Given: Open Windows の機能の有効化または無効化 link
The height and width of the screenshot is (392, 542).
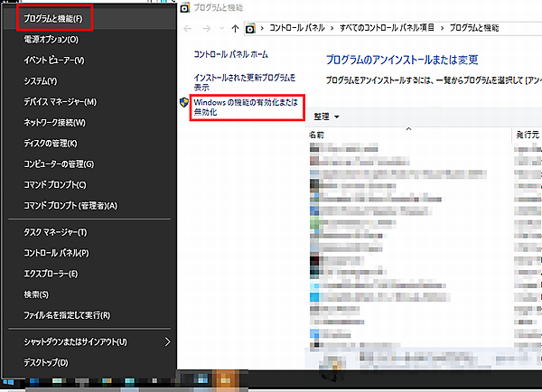Looking at the screenshot, I should coord(246,107).
